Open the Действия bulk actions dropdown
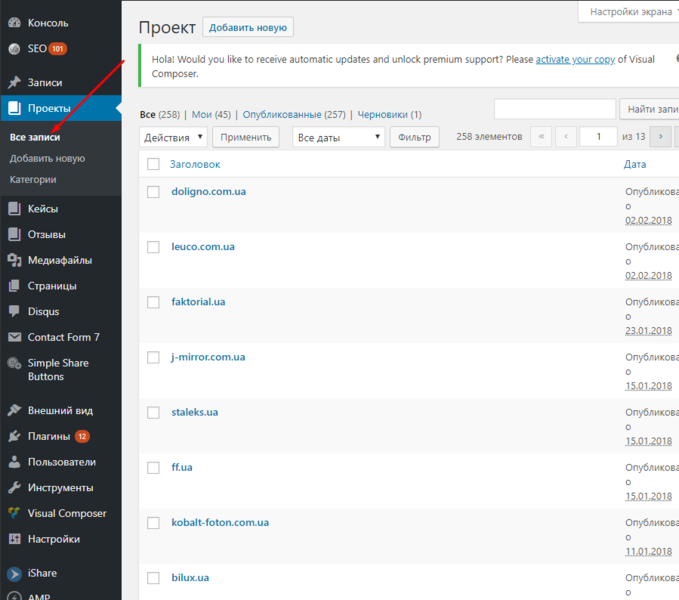 [173, 137]
